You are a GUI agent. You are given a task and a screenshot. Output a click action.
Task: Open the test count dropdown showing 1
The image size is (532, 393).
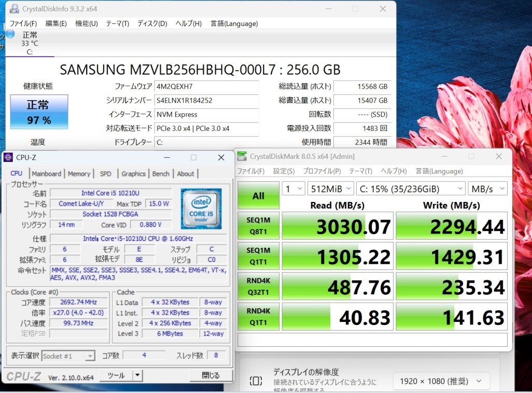click(x=293, y=188)
